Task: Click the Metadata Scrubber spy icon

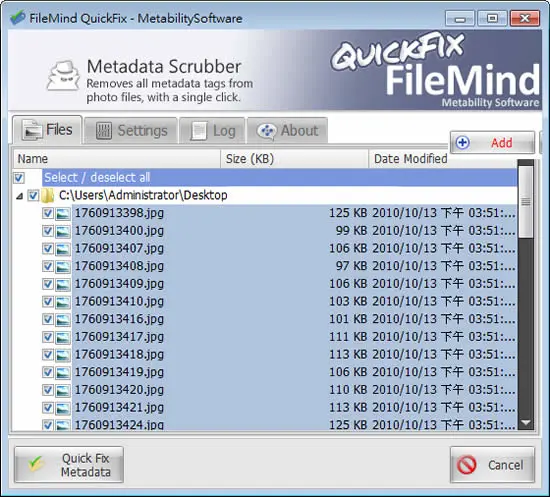Action: [x=63, y=75]
